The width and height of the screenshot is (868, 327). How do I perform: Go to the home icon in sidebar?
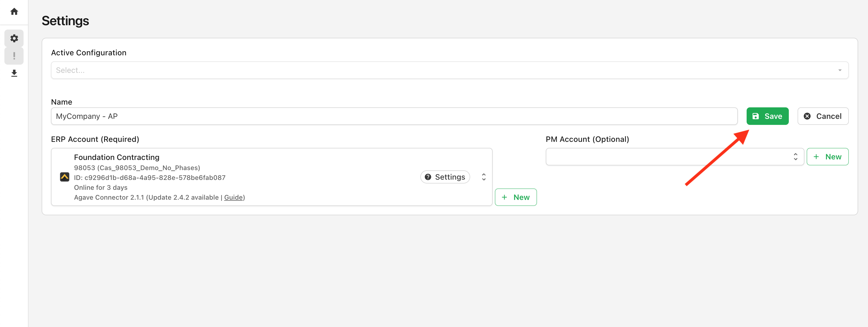point(14,12)
